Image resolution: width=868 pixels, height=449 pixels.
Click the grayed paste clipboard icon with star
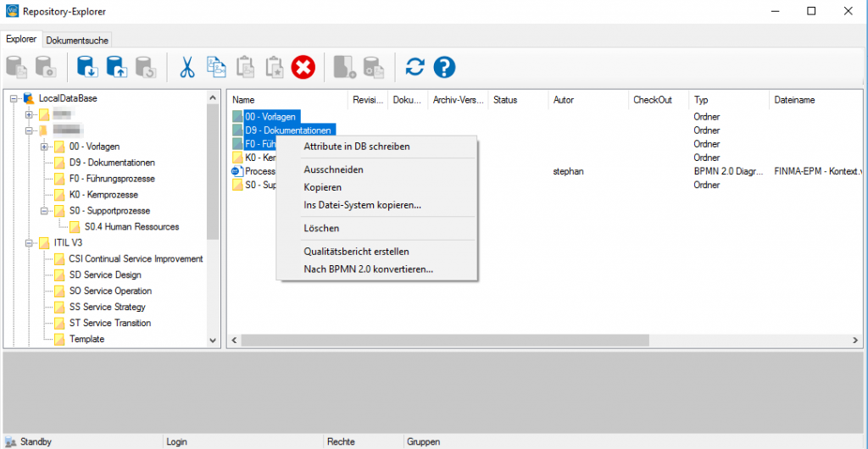click(274, 67)
